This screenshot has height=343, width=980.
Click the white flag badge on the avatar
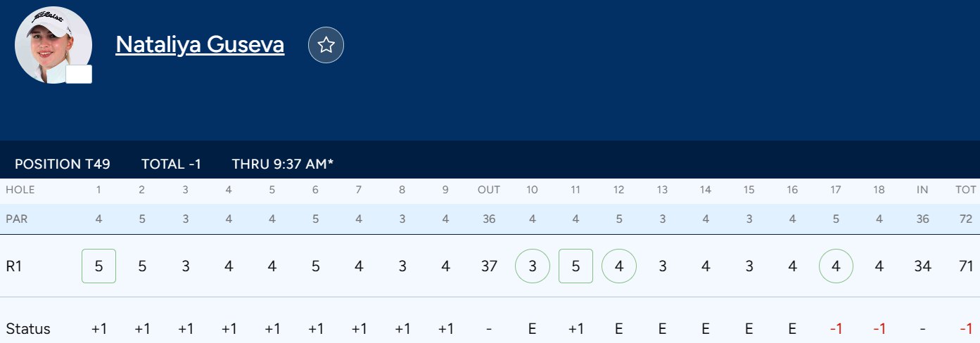79,75
